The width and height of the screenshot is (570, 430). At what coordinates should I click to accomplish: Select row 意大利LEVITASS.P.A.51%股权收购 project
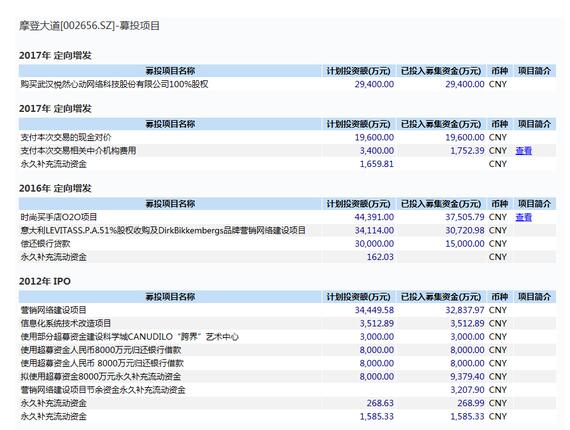(287, 230)
